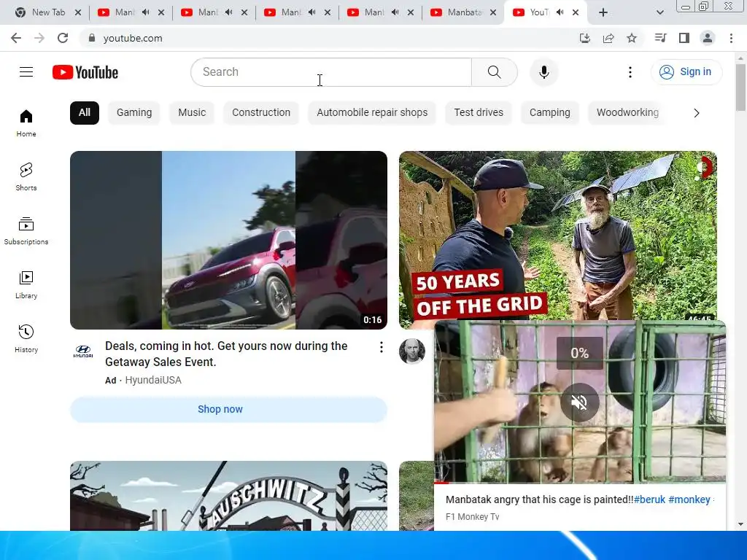Open the Auschwitz video thumbnail
Viewport: 747px width, 560px height.
click(228, 496)
